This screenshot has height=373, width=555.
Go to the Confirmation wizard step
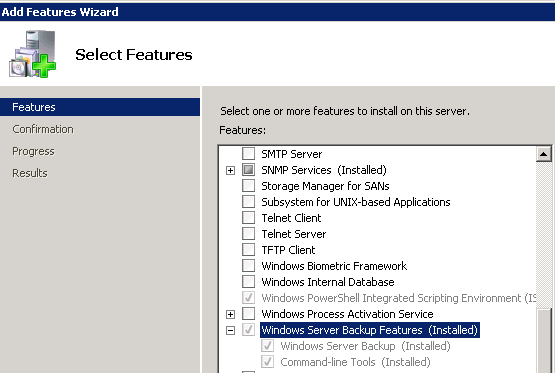(x=43, y=129)
